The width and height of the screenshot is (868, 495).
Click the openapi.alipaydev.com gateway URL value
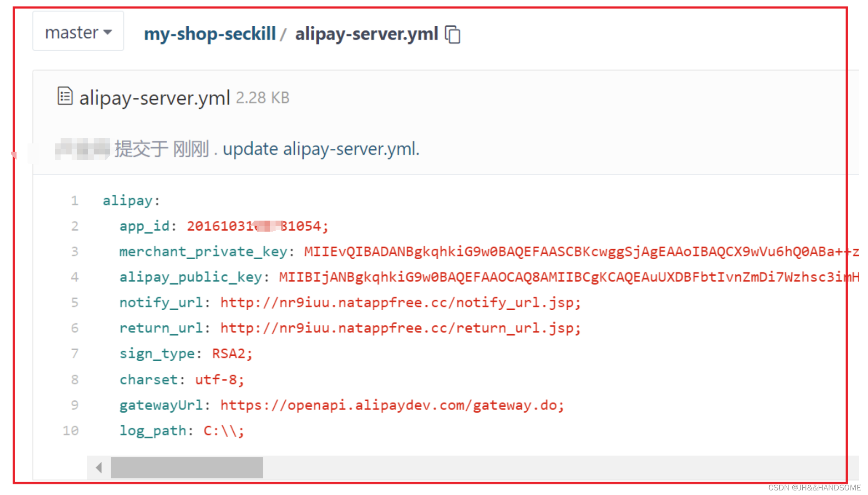click(392, 405)
